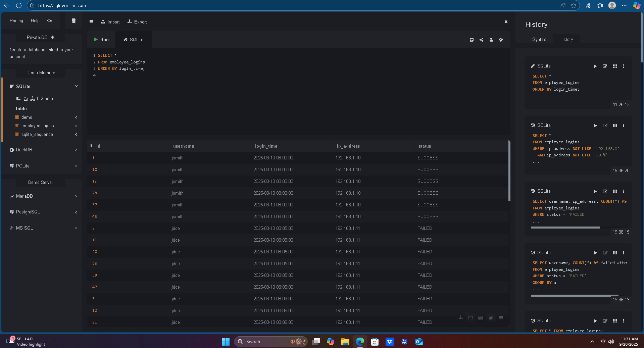Toggle the hamburger menu next to Import

coord(91,22)
